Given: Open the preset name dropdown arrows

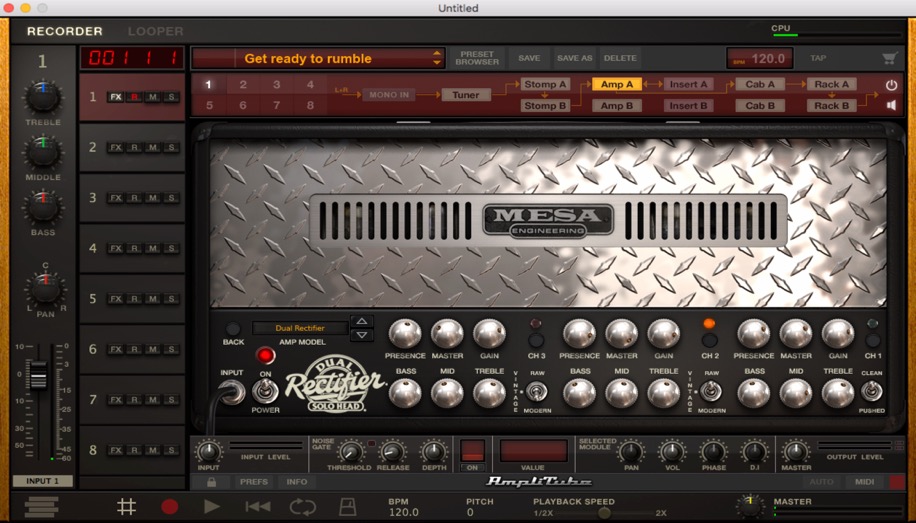Looking at the screenshot, I should coord(436,58).
